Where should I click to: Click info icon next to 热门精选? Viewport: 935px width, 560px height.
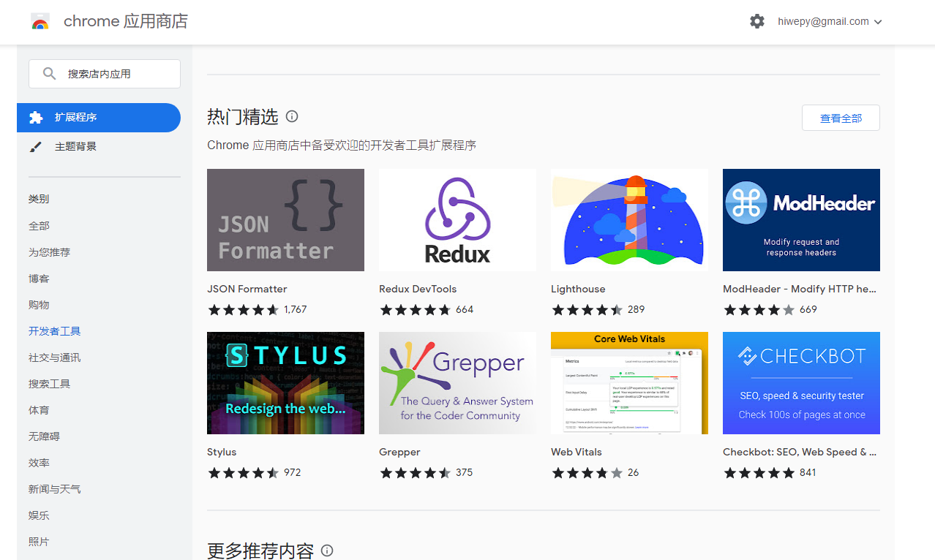(292, 116)
